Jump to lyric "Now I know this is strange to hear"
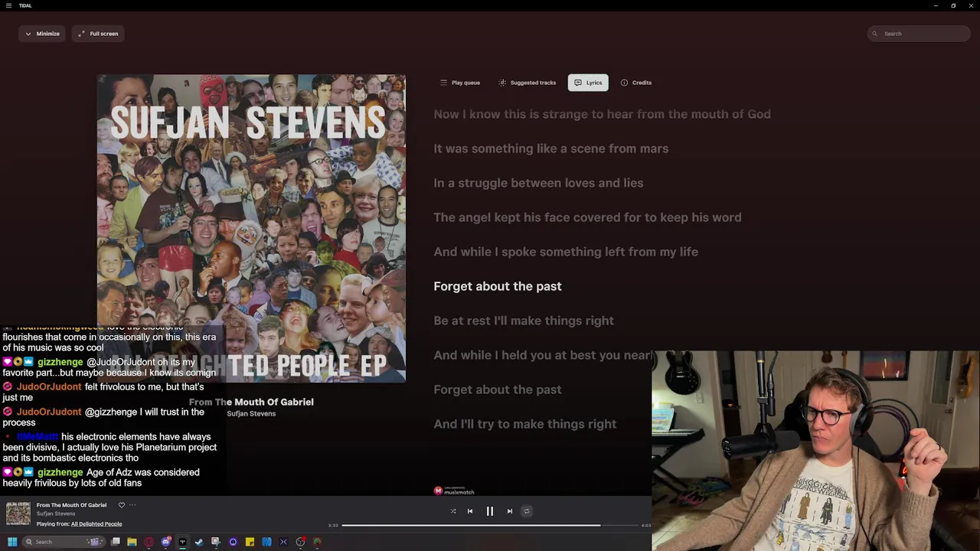The width and height of the screenshot is (980, 551). (602, 114)
